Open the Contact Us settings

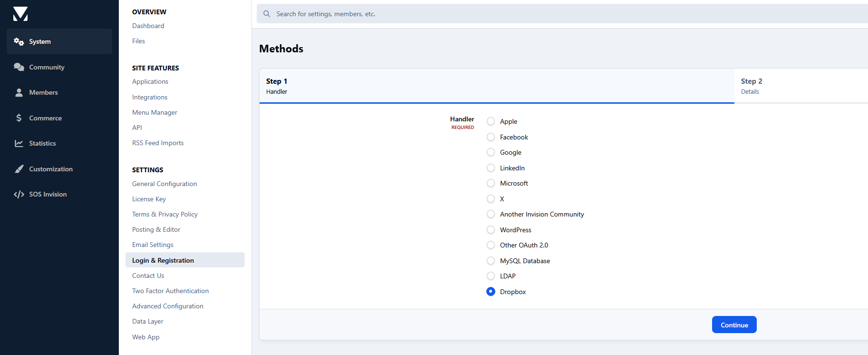pos(148,276)
